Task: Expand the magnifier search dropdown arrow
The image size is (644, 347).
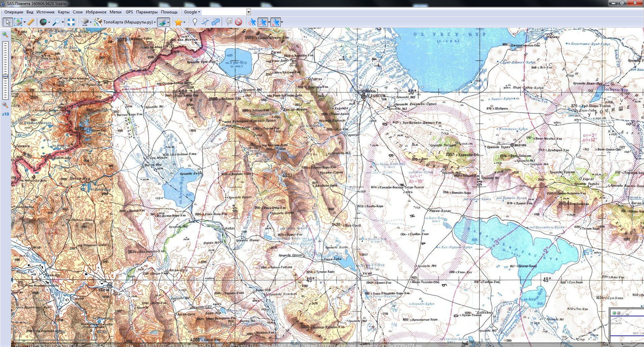Action: [x=63, y=22]
